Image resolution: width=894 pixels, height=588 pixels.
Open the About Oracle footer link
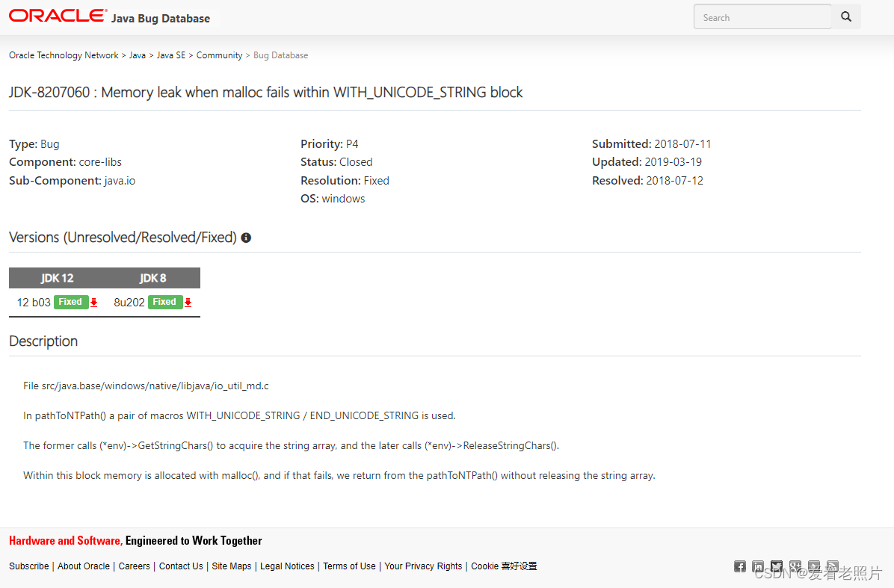(x=84, y=566)
